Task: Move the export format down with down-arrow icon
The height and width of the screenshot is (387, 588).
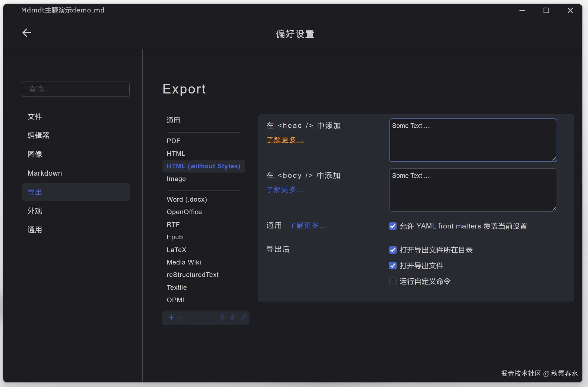Action: 232,317
